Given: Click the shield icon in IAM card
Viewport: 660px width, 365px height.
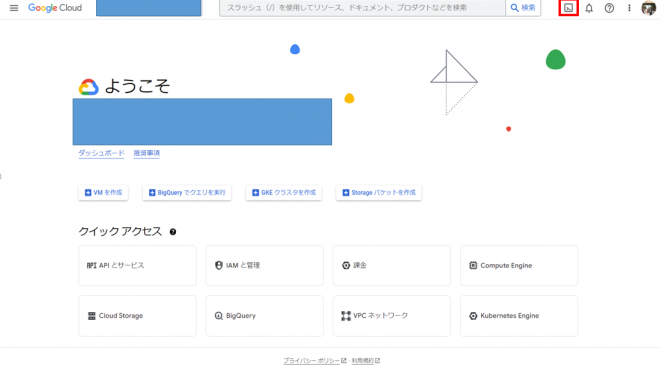Looking at the screenshot, I should [218, 266].
